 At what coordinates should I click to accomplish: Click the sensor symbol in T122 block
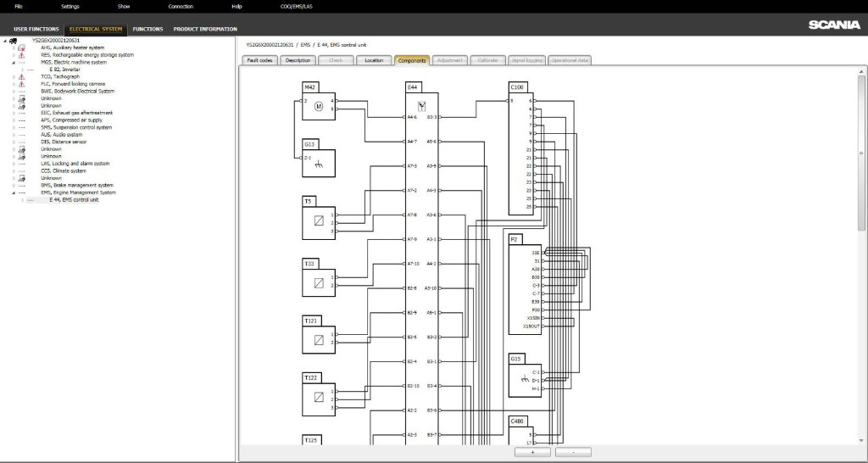pyautogui.click(x=319, y=397)
